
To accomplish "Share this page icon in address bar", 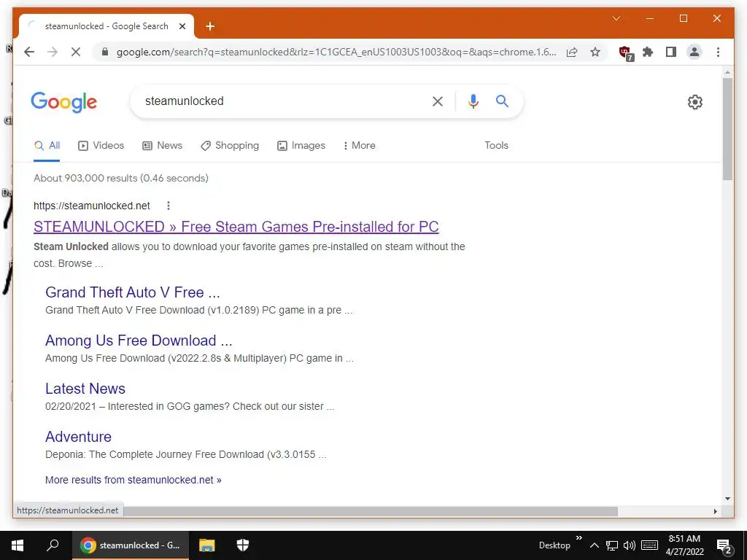I will click(572, 52).
